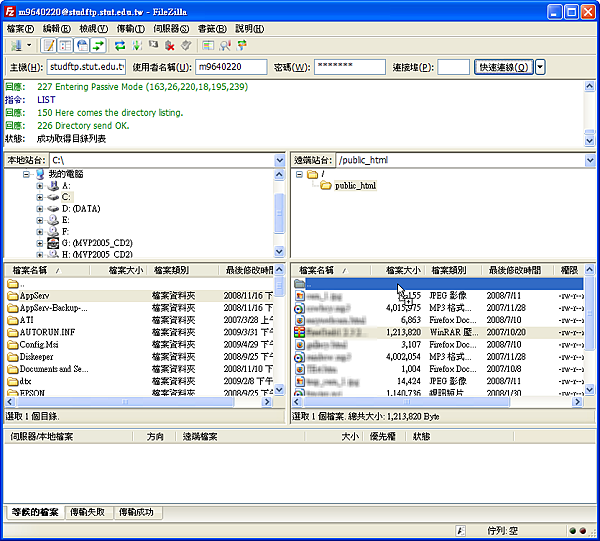The width and height of the screenshot is (600, 541).
Task: Expand the G: (MVP2005_CD2) drive node
Action: (39, 243)
